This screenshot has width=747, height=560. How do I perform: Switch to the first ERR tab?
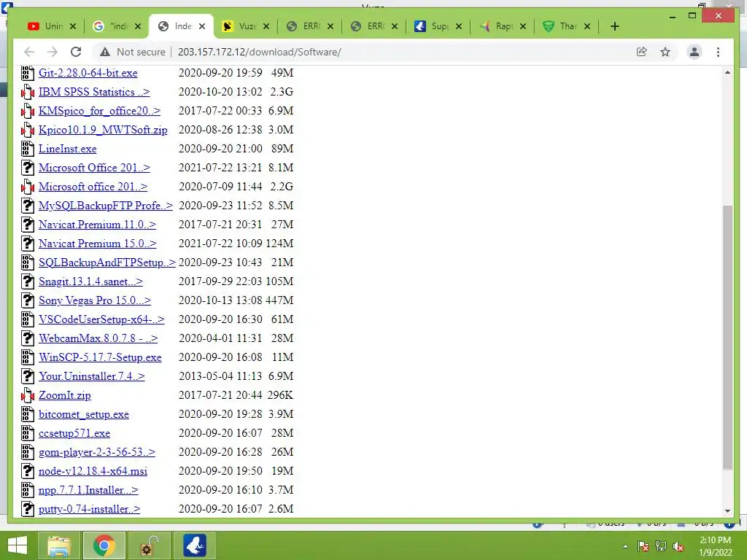[x=303, y=26]
